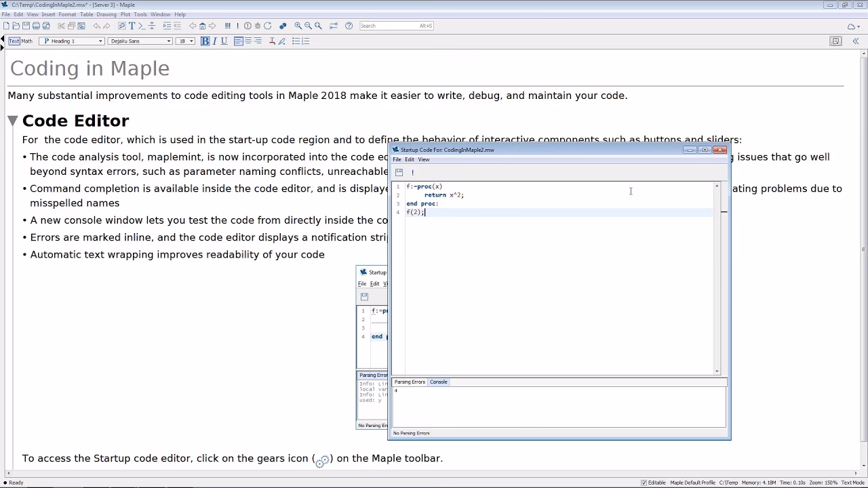Align text right
The width and height of the screenshot is (868, 488).
click(x=258, y=41)
